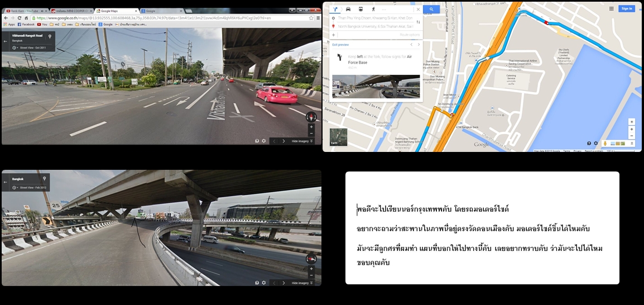This screenshot has width=644, height=305.
Task: Switch to the Google tab
Action: (161, 11)
